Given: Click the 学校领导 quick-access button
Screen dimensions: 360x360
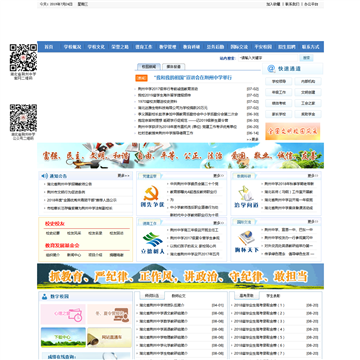Looking at the screenshot, I should click(x=278, y=81).
